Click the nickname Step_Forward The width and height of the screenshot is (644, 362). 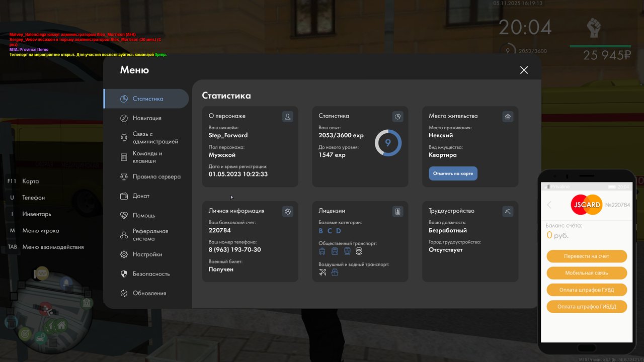tap(228, 135)
